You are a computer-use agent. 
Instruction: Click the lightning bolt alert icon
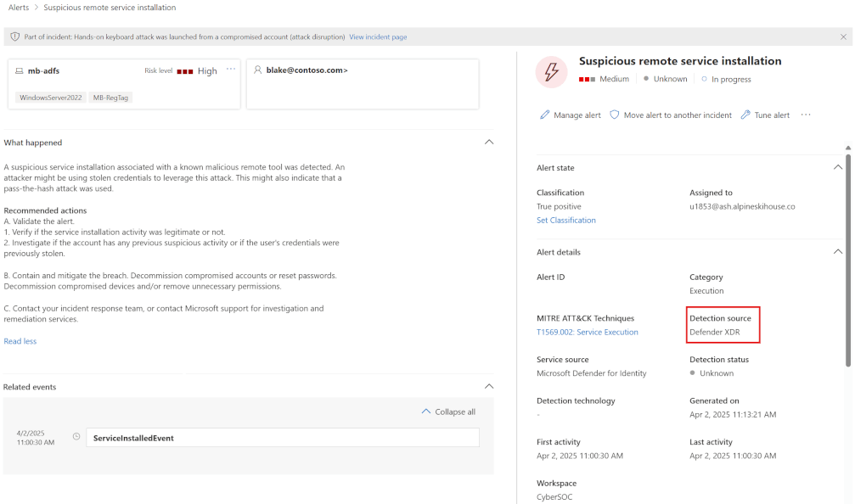551,72
